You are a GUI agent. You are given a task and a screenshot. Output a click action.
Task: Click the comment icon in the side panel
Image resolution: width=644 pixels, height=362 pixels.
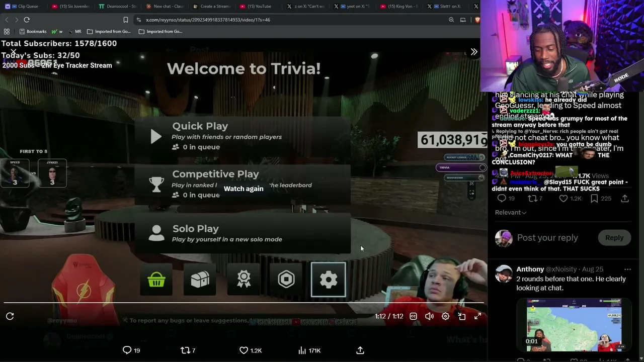tap(501, 199)
